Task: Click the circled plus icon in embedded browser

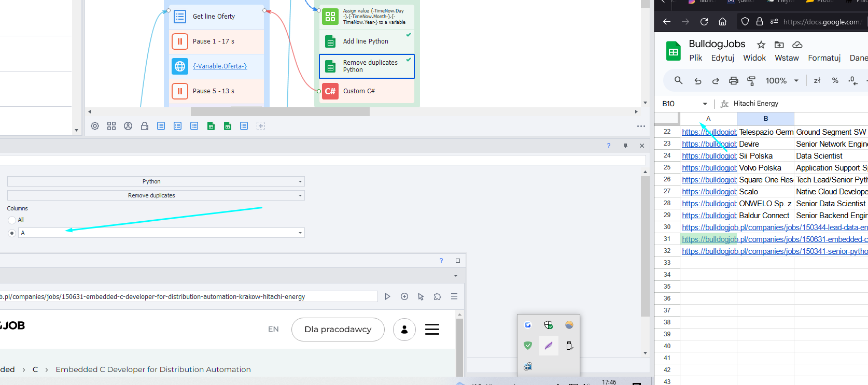Action: click(404, 296)
